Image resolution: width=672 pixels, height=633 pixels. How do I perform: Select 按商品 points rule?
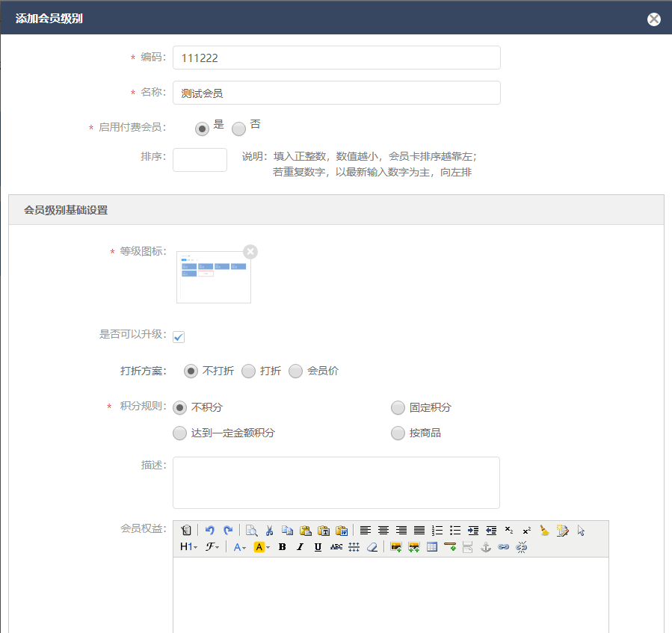(398, 433)
